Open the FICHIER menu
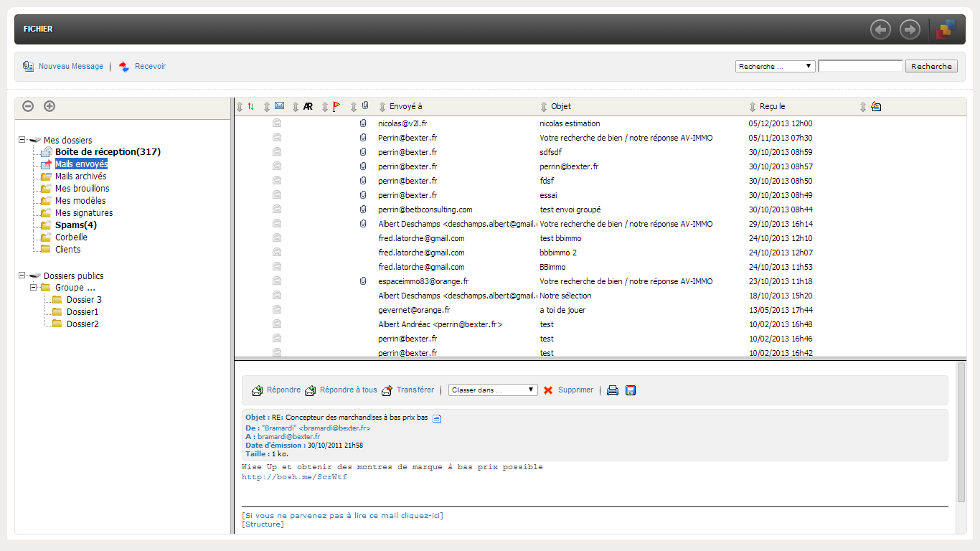Image resolution: width=980 pixels, height=551 pixels. coord(38,29)
